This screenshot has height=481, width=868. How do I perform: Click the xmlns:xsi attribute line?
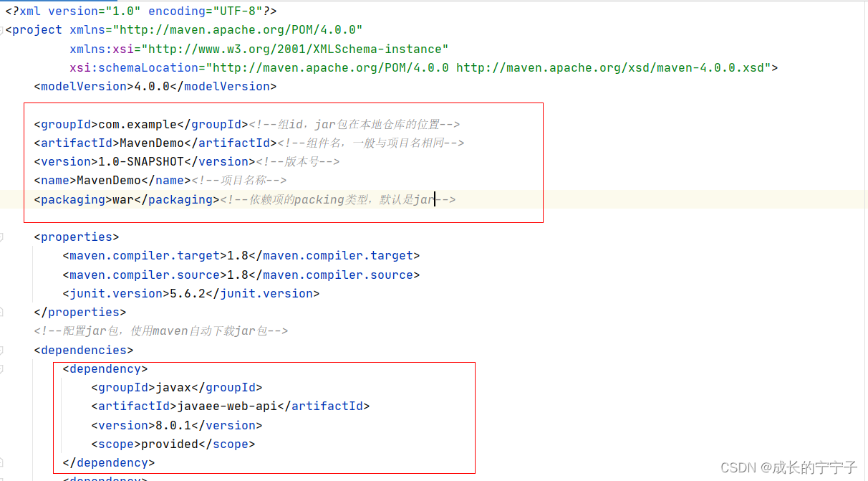tap(259, 49)
